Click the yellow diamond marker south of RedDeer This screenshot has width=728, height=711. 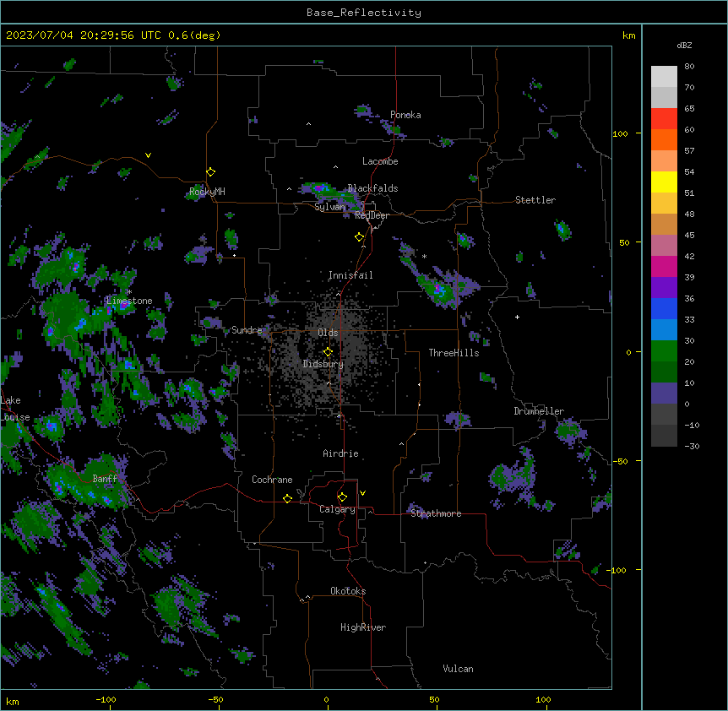tap(360, 237)
